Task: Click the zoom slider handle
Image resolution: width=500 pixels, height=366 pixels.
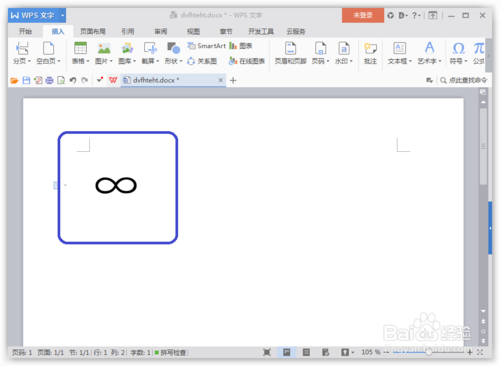Action: click(429, 352)
